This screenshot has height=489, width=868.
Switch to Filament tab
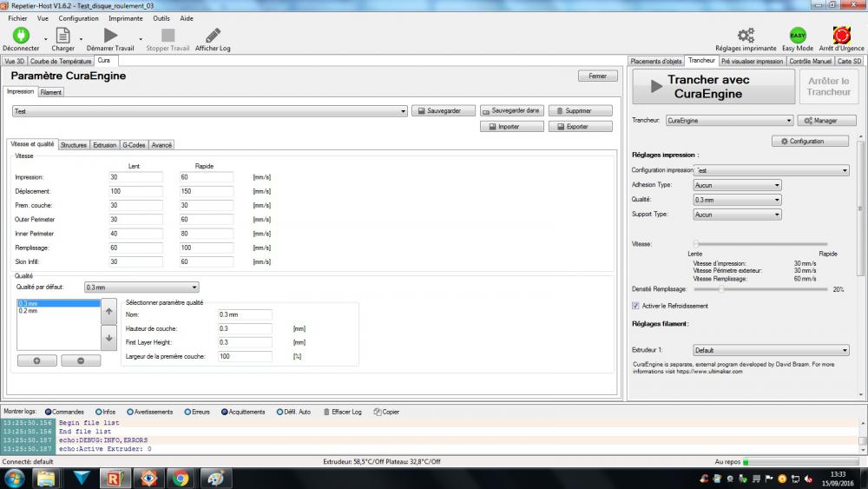[51, 92]
